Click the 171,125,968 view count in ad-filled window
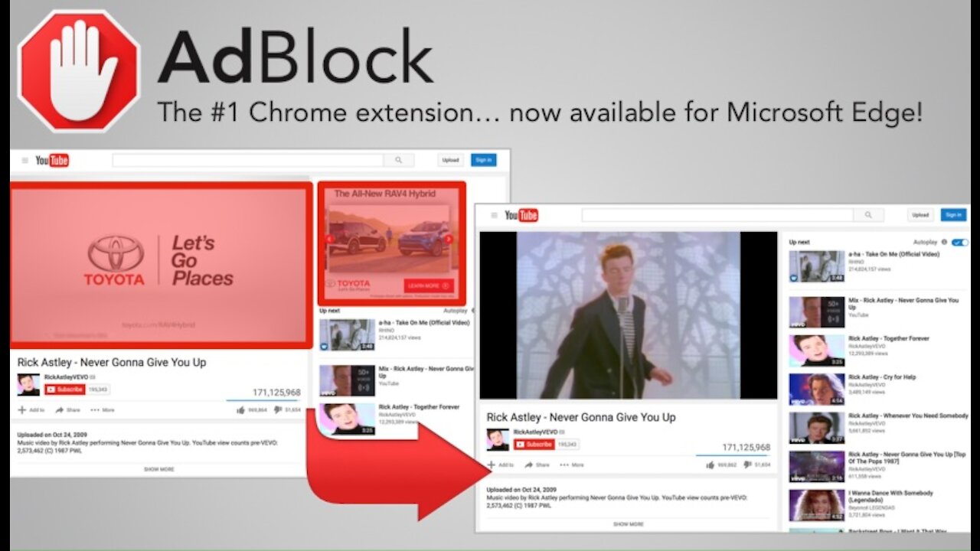The width and height of the screenshot is (980, 551). coord(276,393)
